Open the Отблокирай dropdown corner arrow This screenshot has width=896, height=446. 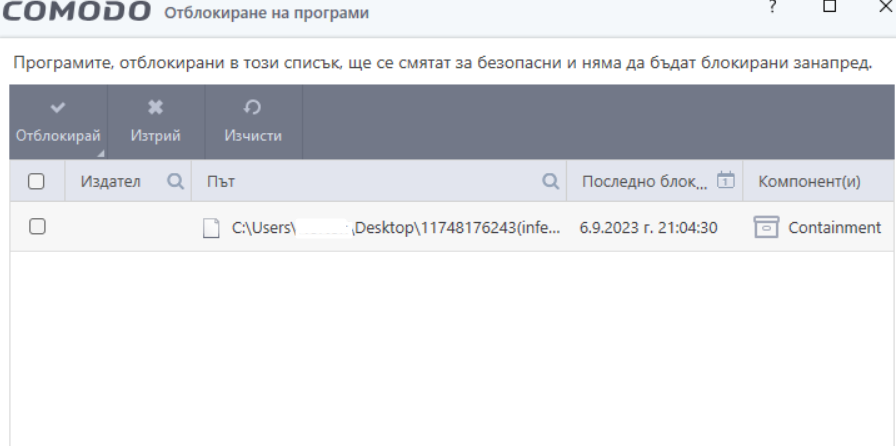point(101,153)
